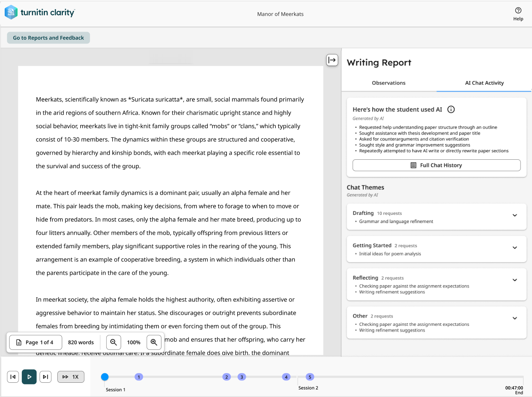This screenshot has height=397, width=532.
Task: Collapse the Writing Report side panel
Action: click(332, 60)
